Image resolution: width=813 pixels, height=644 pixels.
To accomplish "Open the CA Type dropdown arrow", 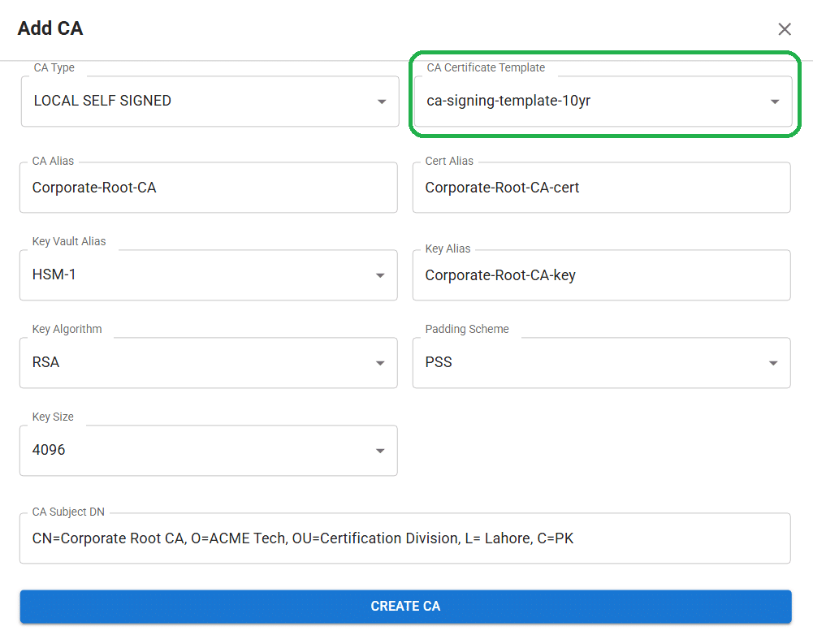I will tap(381, 101).
